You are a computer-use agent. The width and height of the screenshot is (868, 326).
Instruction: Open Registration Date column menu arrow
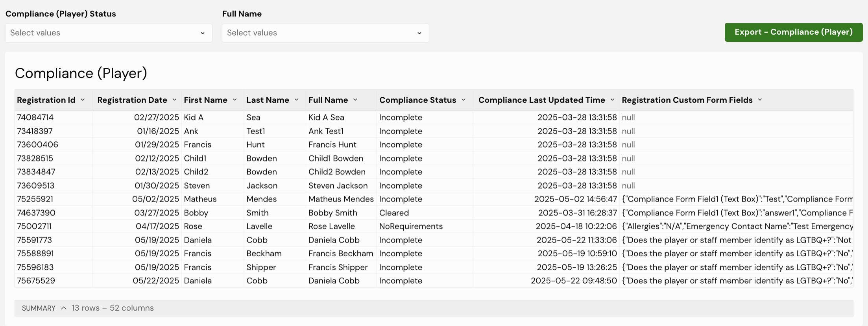point(174,100)
